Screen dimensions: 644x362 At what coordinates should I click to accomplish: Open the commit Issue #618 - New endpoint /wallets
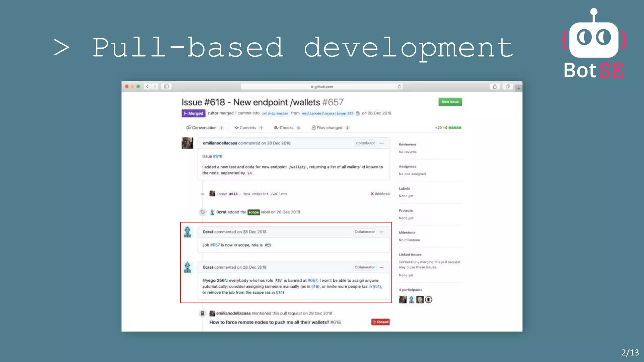pyautogui.click(x=252, y=194)
